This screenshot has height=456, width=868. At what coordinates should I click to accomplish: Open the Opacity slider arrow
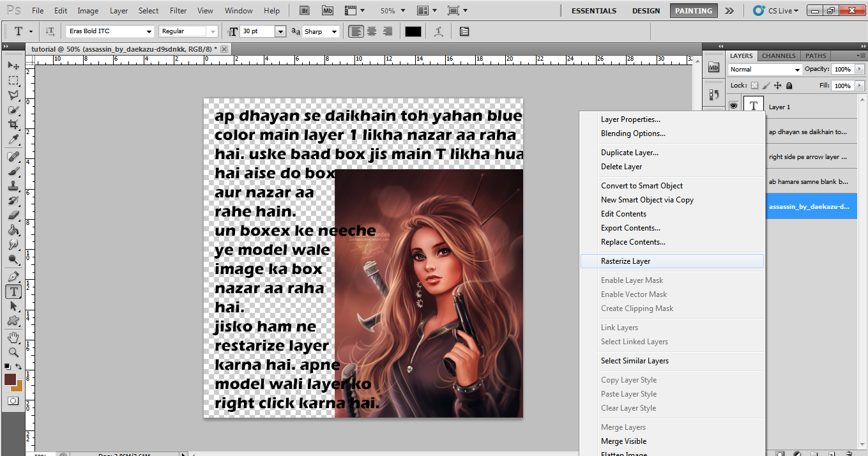click(859, 69)
